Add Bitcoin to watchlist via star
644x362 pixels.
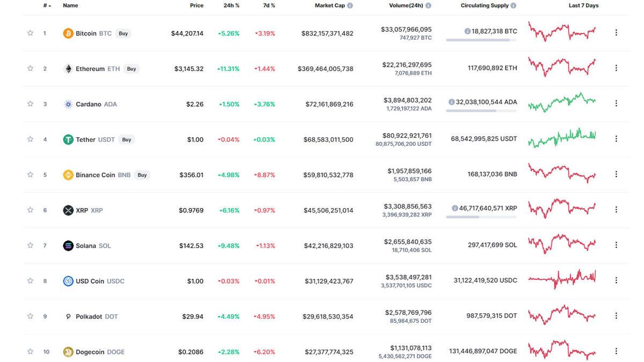pos(30,33)
